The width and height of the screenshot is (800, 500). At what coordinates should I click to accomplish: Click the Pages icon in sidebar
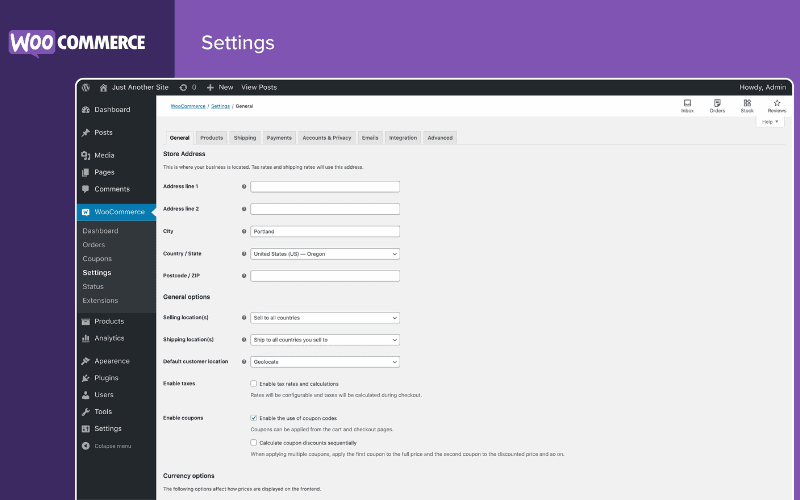click(x=86, y=172)
